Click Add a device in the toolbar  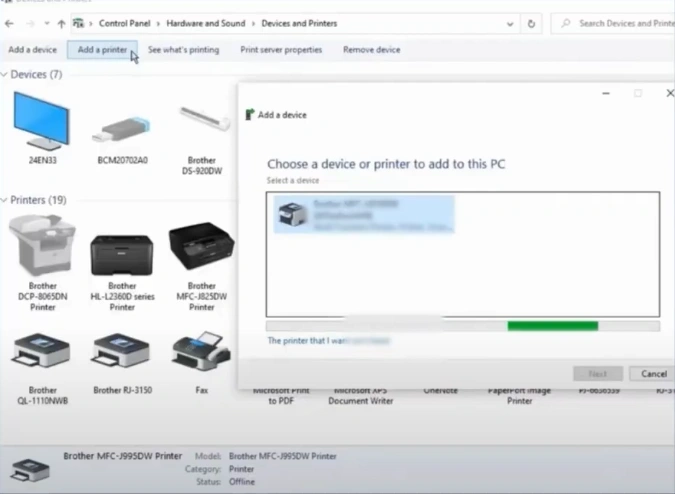[x=32, y=49]
